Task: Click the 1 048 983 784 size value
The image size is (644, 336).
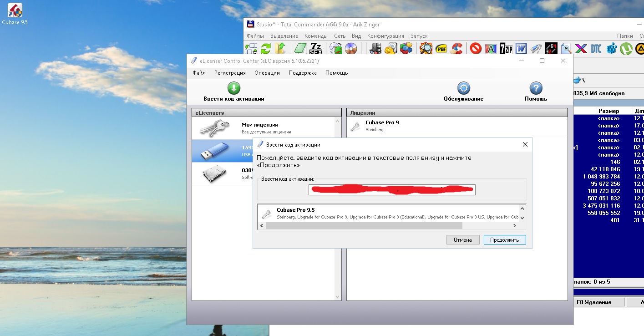Action: click(x=601, y=177)
